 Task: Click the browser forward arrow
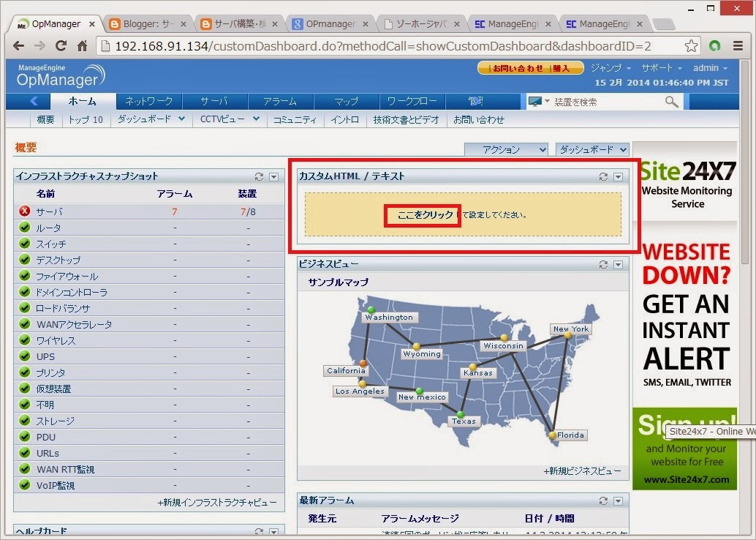[39, 46]
